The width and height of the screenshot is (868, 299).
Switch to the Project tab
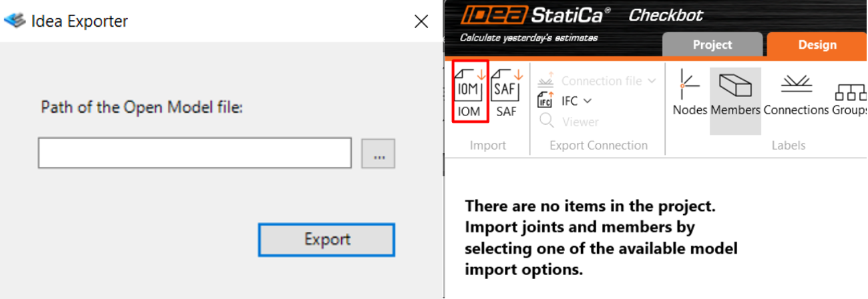pyautogui.click(x=712, y=45)
